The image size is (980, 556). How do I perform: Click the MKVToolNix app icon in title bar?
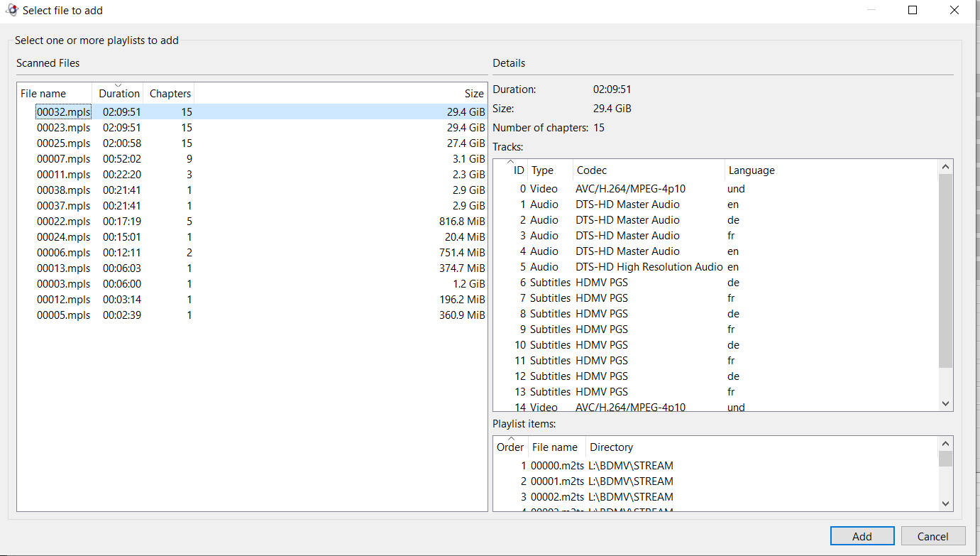(x=11, y=10)
